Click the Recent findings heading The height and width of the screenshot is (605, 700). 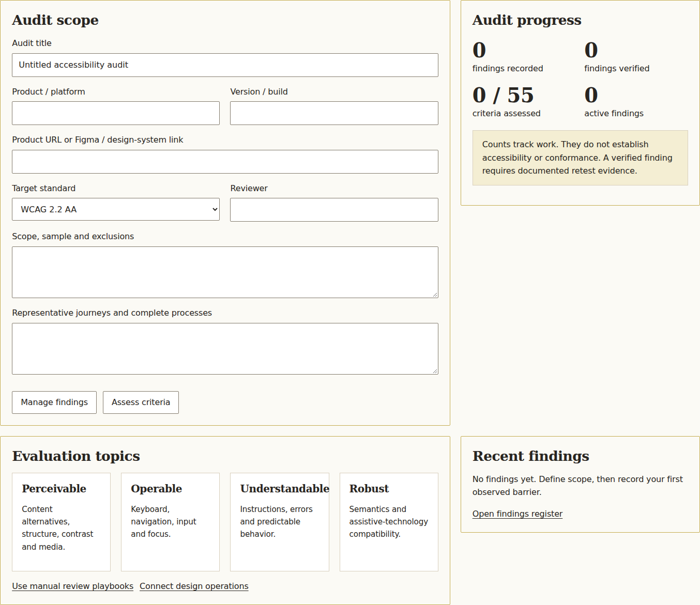(531, 456)
